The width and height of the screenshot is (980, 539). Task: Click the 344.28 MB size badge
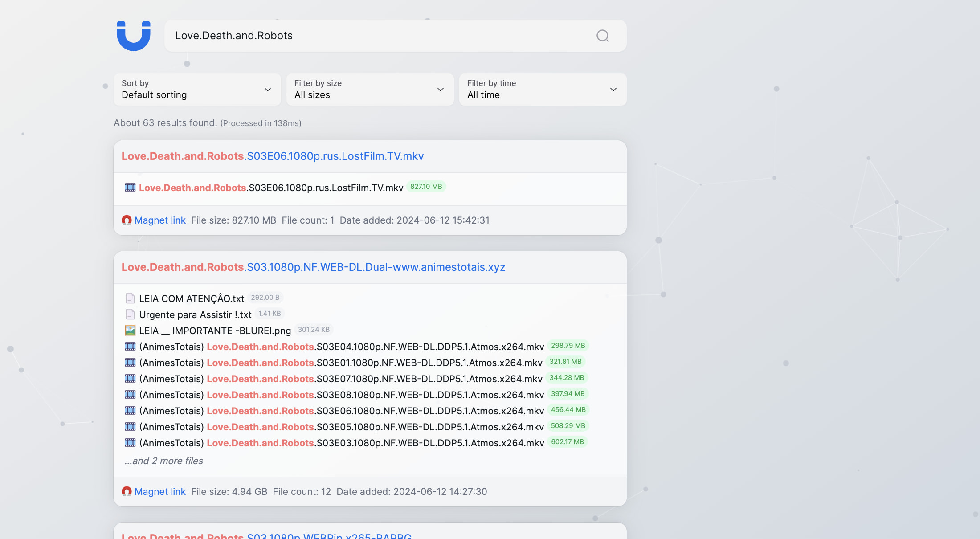pyautogui.click(x=567, y=378)
